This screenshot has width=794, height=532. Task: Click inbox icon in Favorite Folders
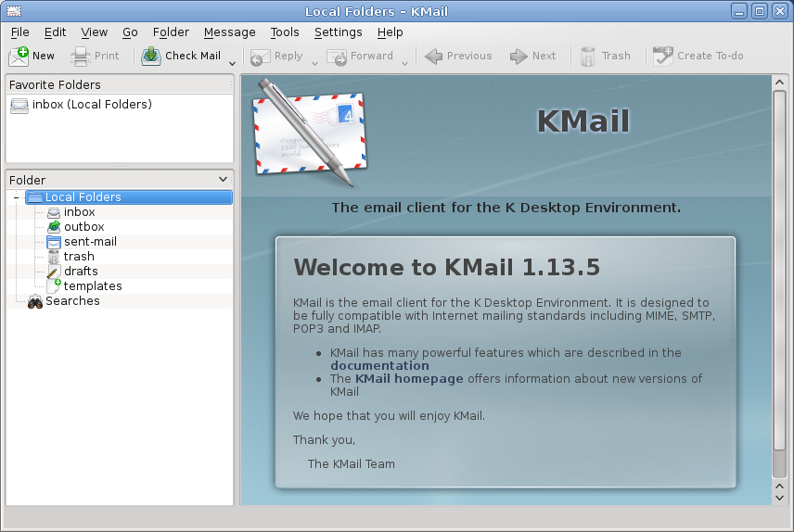(x=19, y=106)
